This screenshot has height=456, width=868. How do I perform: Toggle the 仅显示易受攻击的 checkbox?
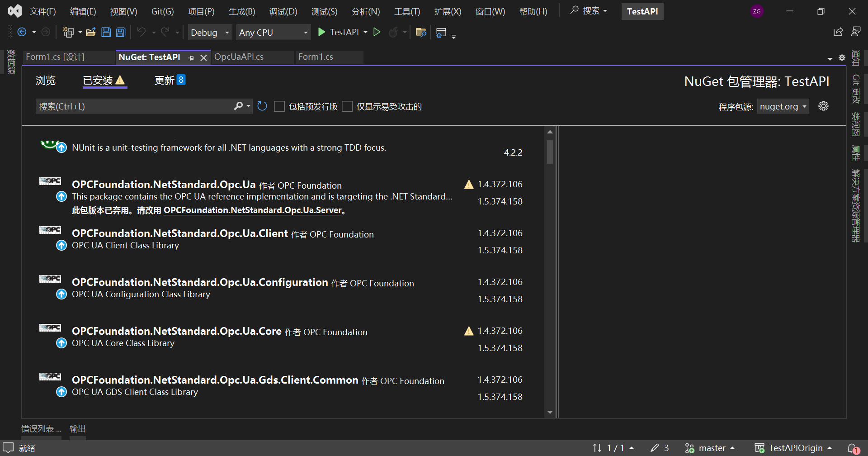(347, 106)
